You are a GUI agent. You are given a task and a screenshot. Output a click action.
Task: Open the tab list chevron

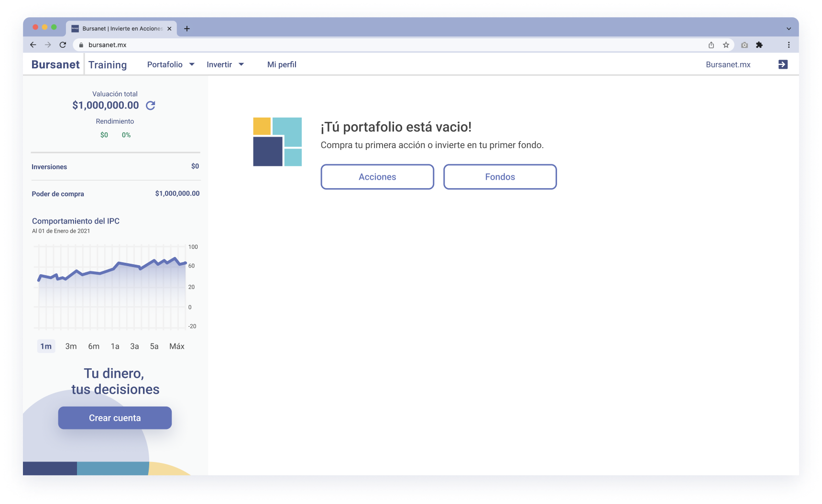(789, 29)
